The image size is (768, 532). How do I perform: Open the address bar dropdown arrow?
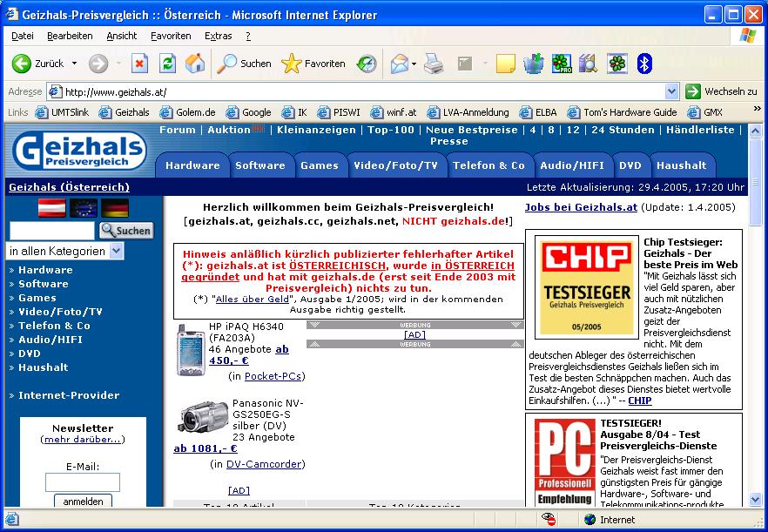(x=671, y=91)
